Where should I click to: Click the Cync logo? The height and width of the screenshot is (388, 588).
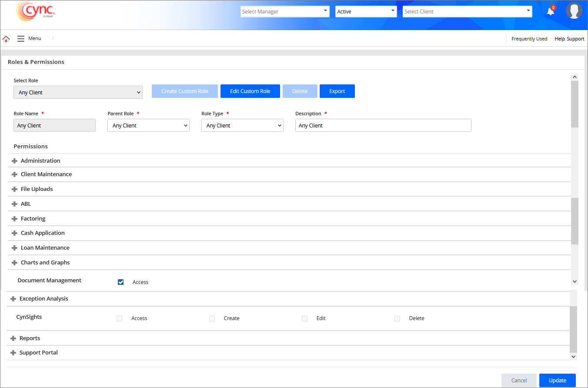36,11
